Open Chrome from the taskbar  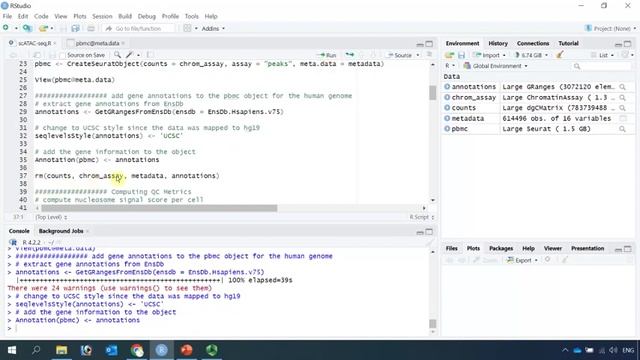click(x=137, y=350)
